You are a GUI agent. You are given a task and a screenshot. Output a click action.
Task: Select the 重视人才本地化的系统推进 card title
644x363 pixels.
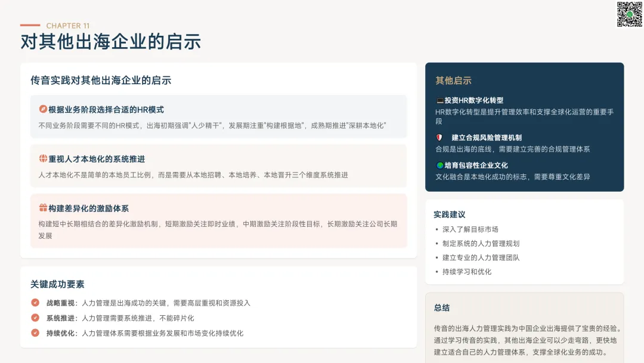[x=97, y=159]
